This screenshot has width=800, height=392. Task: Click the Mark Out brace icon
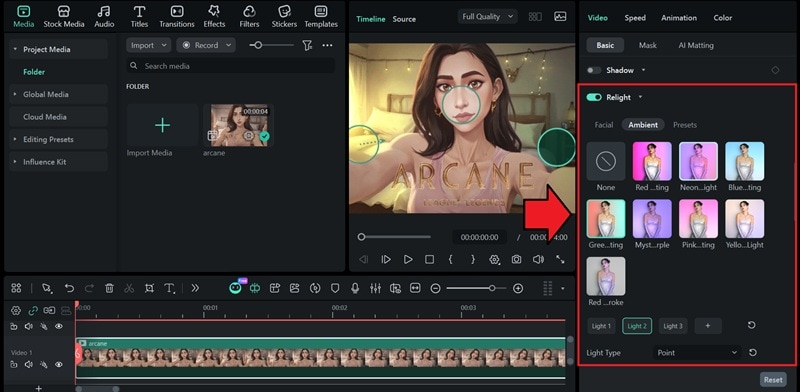click(472, 259)
